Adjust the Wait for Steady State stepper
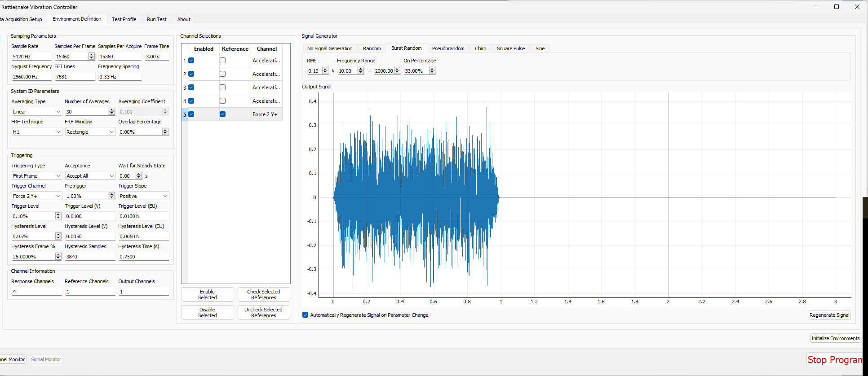This screenshot has width=868, height=376. [139, 176]
